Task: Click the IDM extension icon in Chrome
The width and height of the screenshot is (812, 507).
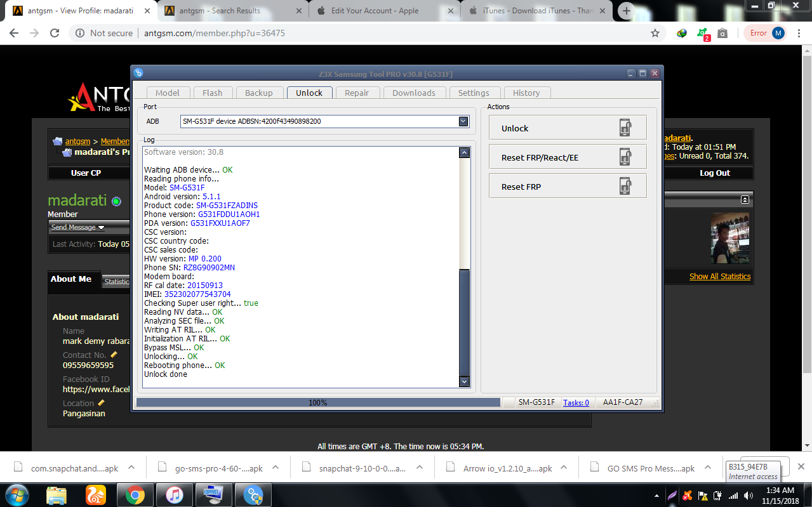Action: tap(682, 33)
